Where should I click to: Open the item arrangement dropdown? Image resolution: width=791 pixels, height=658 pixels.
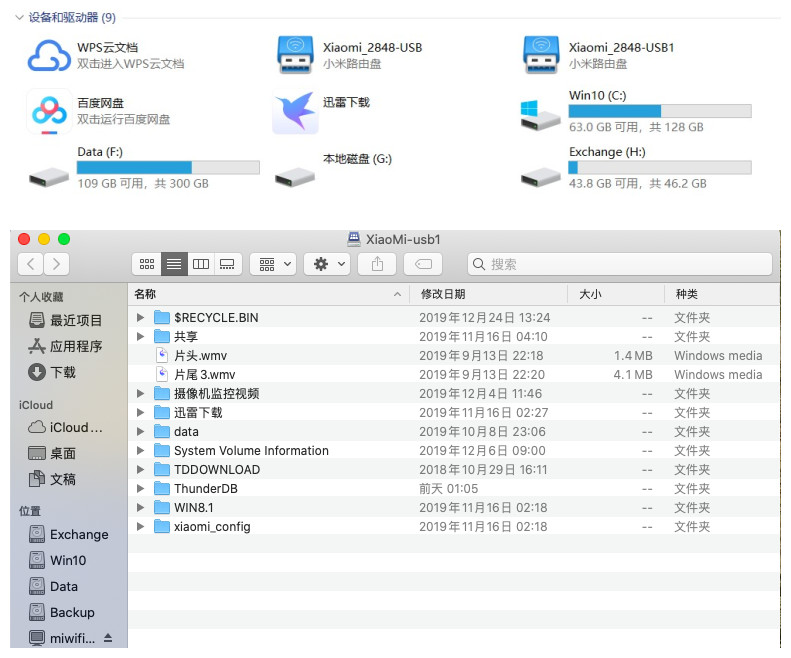click(273, 264)
